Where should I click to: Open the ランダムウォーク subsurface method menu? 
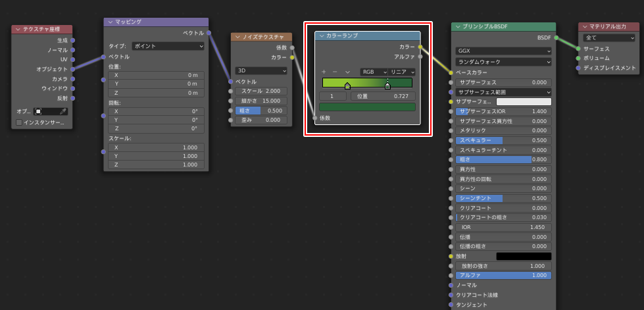pyautogui.click(x=503, y=61)
